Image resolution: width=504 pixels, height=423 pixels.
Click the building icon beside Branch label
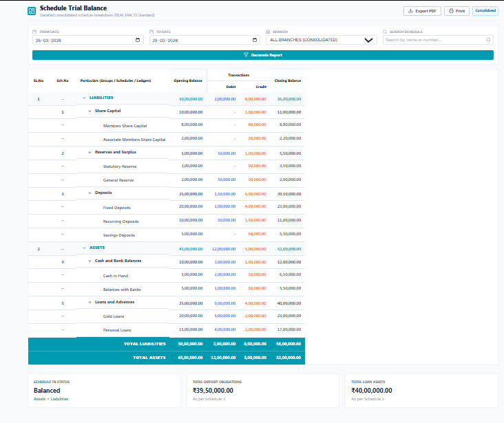click(x=267, y=32)
